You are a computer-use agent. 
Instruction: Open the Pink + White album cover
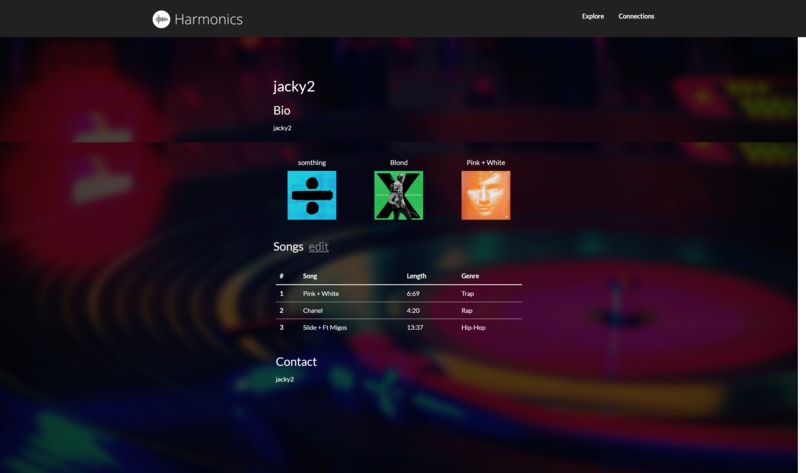click(486, 195)
